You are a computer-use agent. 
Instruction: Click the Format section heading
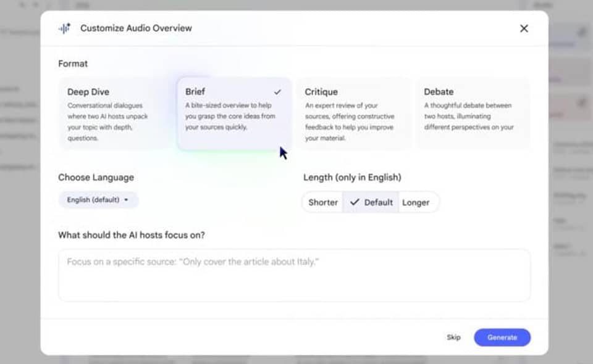73,64
